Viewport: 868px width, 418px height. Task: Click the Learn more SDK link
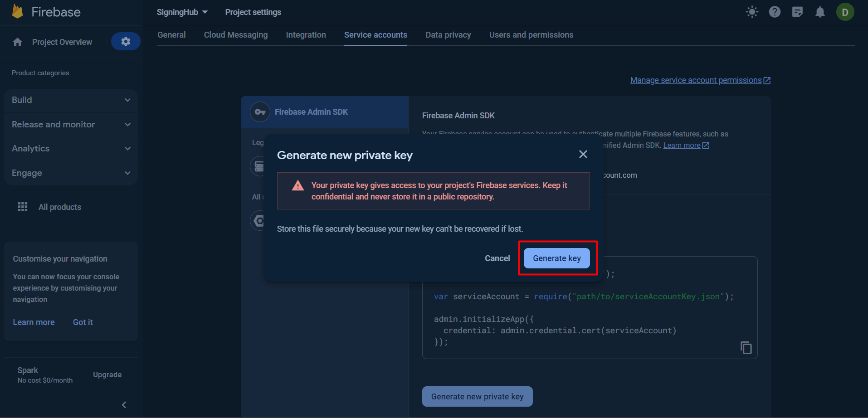[682, 146]
